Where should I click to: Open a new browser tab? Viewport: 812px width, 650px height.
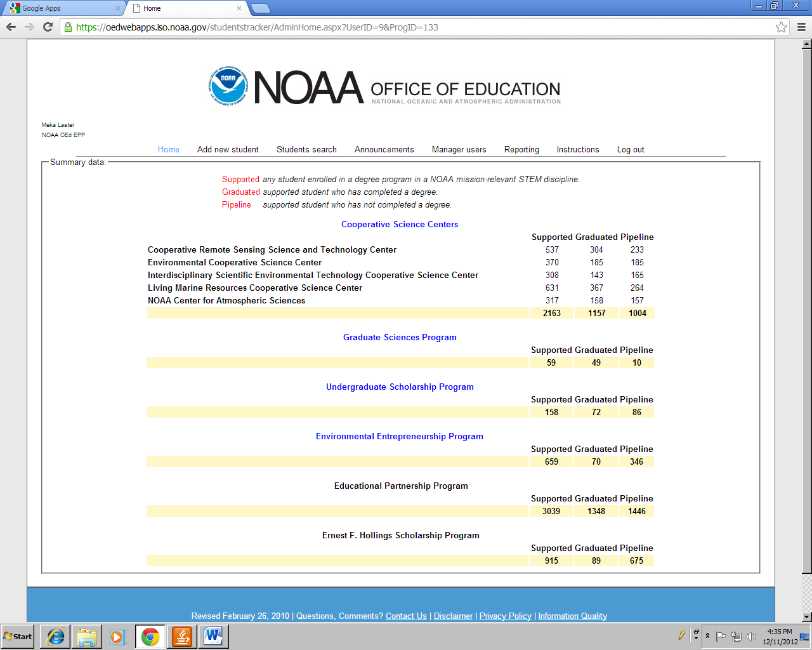click(260, 8)
